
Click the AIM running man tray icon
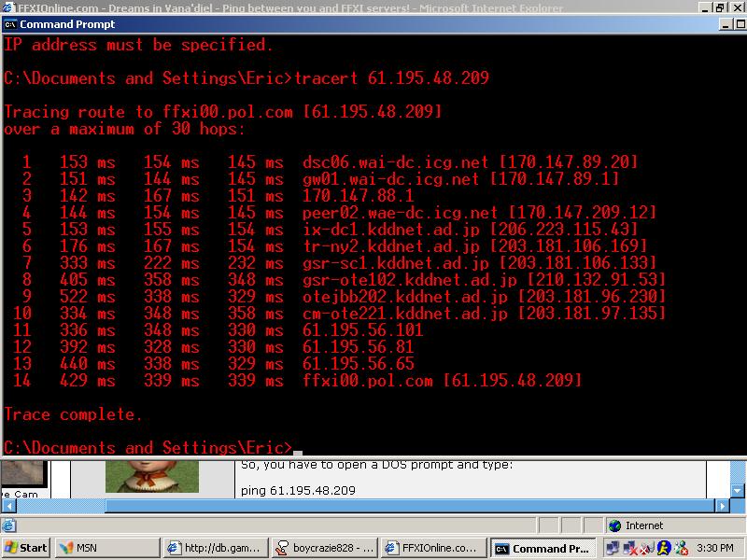664,548
